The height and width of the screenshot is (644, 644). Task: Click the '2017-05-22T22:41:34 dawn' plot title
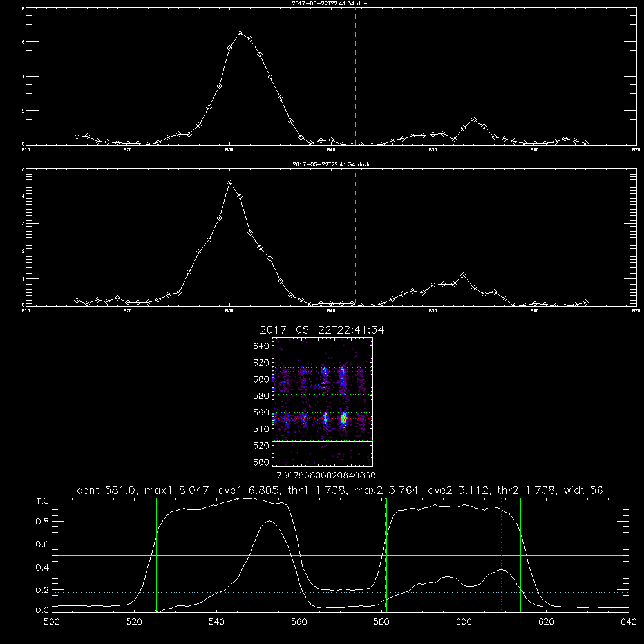[x=331, y=3]
